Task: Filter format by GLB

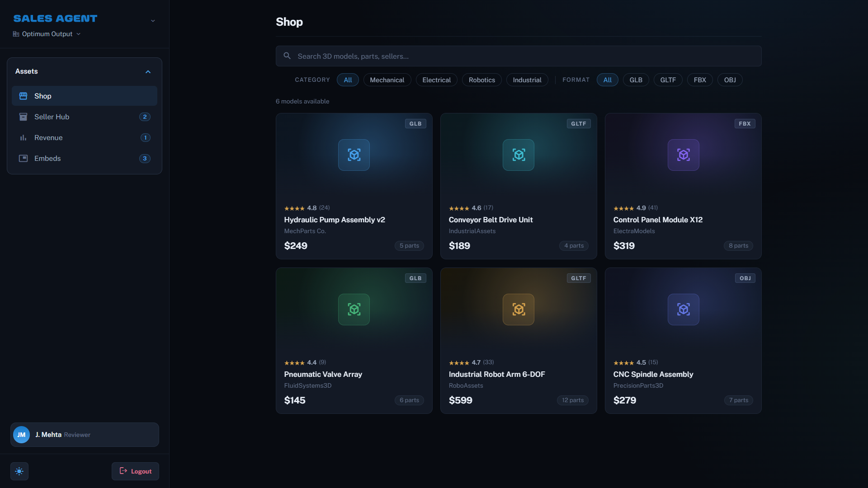Action: click(x=636, y=80)
